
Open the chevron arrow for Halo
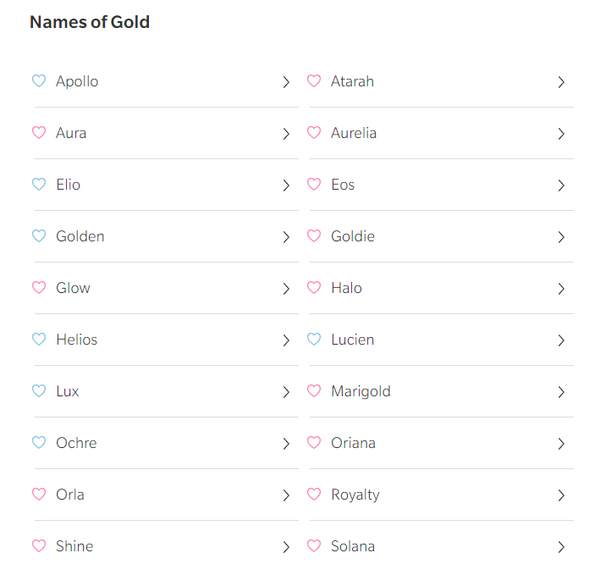pos(561,289)
